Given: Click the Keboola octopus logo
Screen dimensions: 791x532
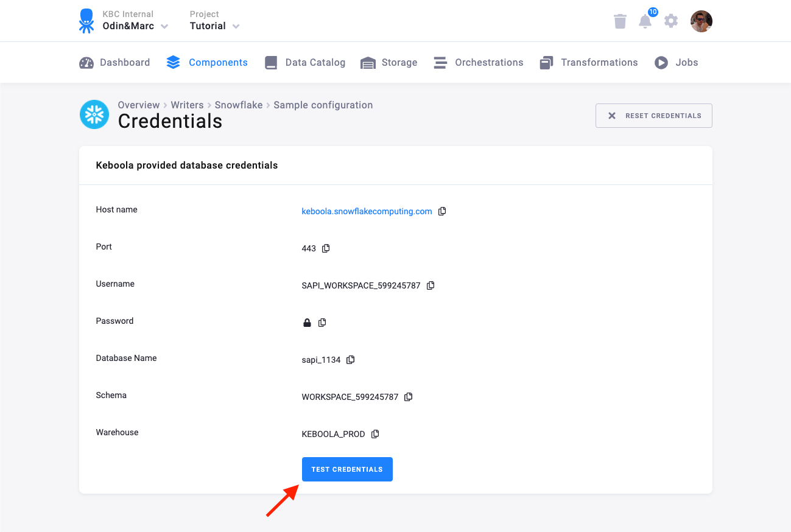Looking at the screenshot, I should tap(86, 21).
